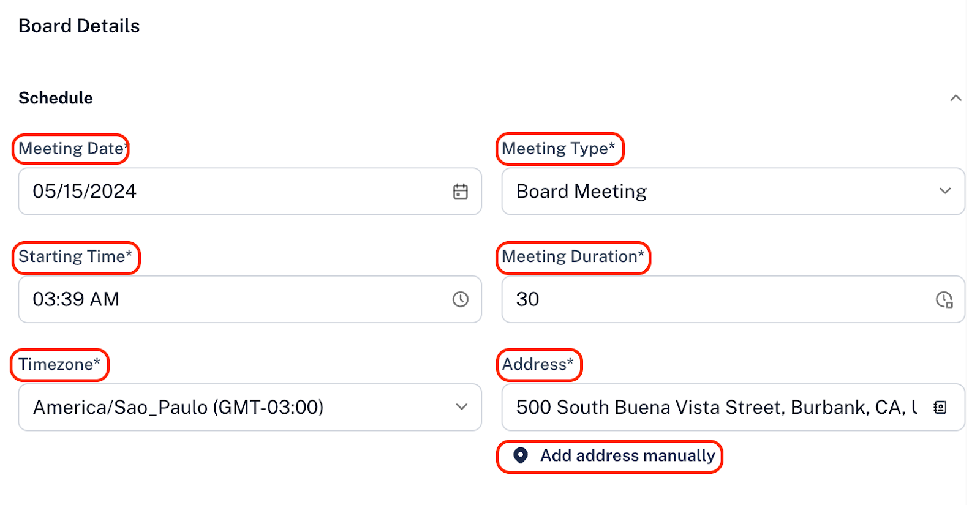Click the address book icon in Address field
Screen dimensions: 980x505
[x=940, y=408]
